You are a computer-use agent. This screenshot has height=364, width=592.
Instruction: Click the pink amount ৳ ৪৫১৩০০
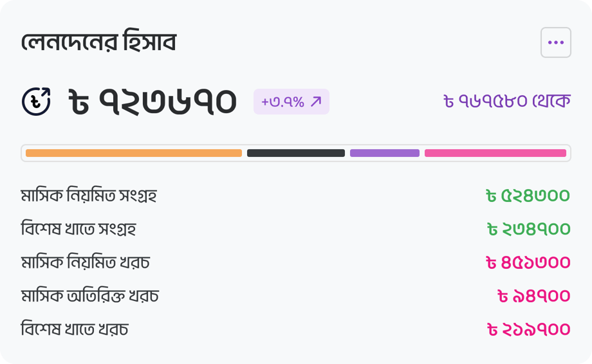click(x=528, y=262)
